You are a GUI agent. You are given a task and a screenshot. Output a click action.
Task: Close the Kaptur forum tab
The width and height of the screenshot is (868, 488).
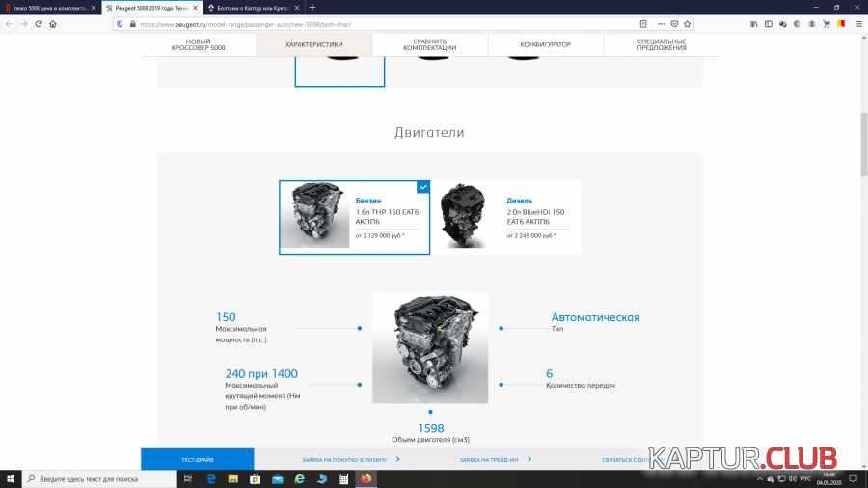tap(297, 8)
